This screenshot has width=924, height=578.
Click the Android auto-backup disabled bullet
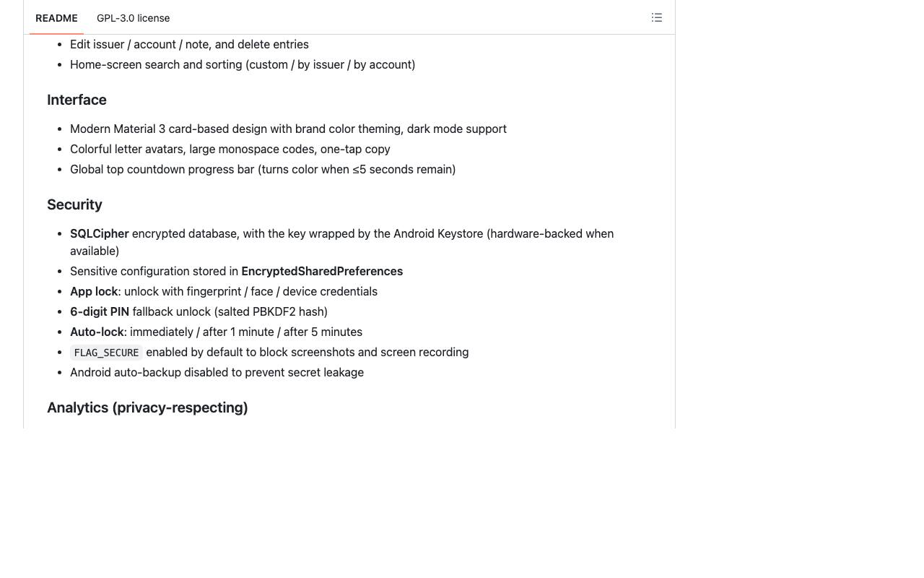click(217, 372)
